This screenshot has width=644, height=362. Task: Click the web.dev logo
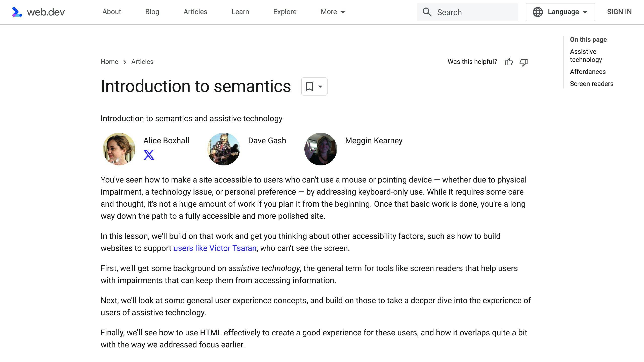click(38, 12)
